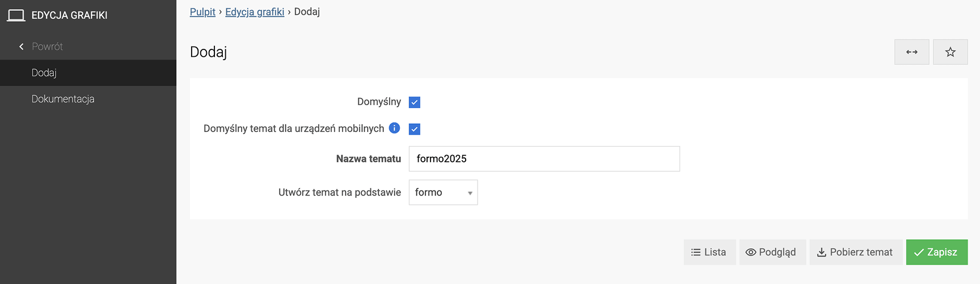Open the 'Utwórz temat na podstawie' dropdown
The width and height of the screenshot is (980, 284).
pos(443,193)
